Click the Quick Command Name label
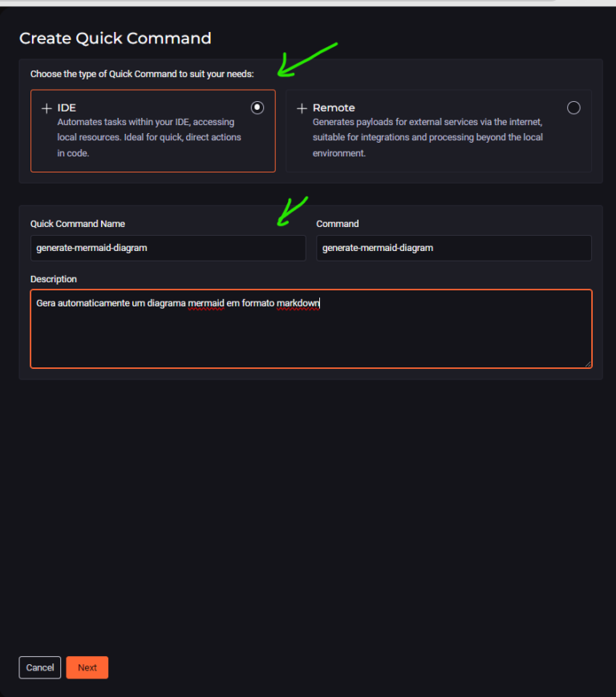Image resolution: width=616 pixels, height=697 pixels. coord(78,224)
